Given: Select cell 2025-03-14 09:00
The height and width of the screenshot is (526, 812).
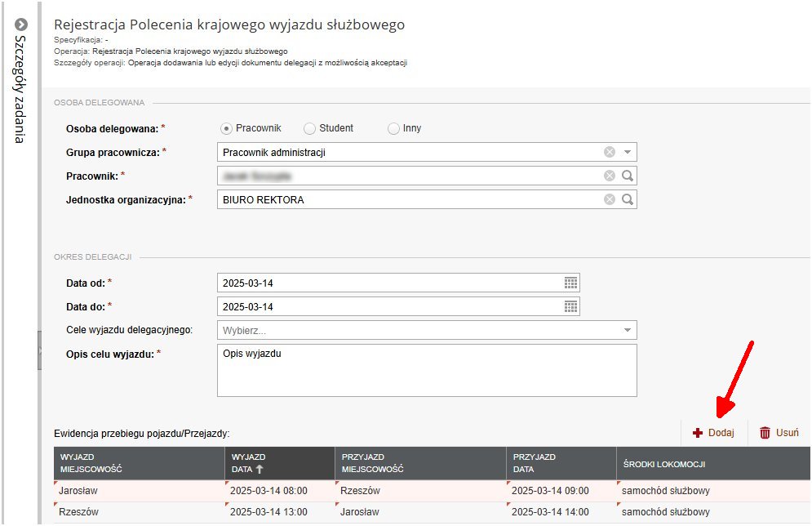Looking at the screenshot, I should pos(561,491).
